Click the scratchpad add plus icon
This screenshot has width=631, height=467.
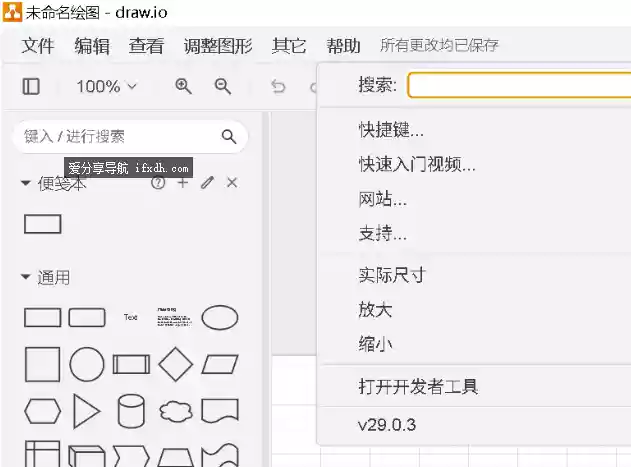coord(183,183)
